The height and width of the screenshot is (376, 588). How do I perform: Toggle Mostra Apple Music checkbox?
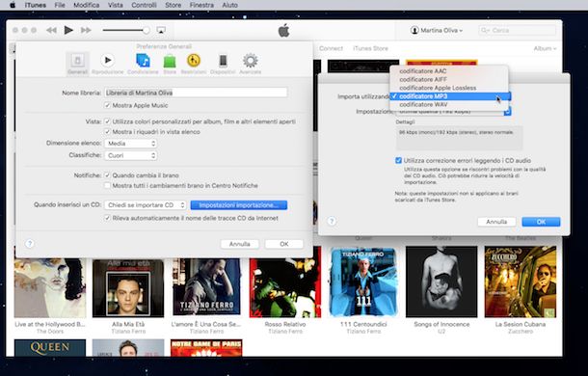point(107,105)
